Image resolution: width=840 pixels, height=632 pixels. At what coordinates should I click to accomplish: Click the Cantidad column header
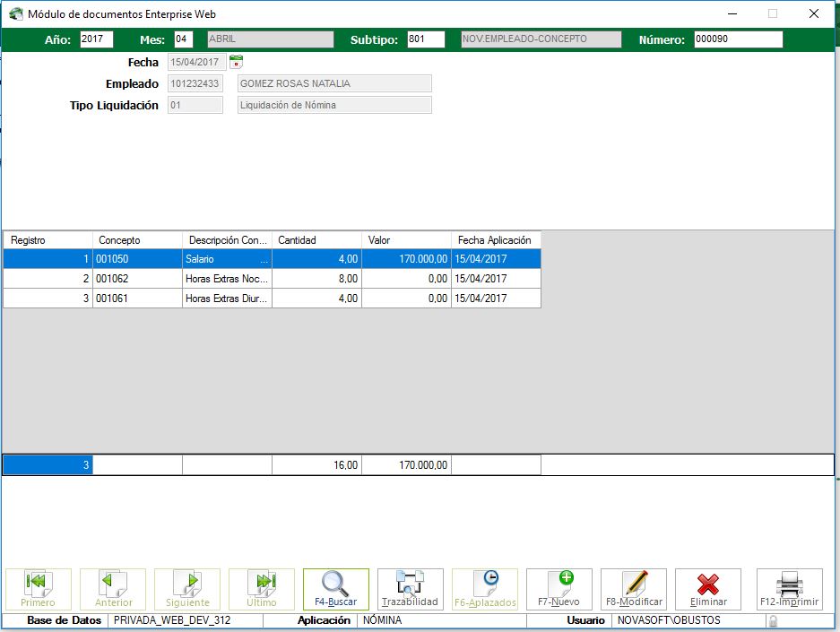(x=316, y=240)
